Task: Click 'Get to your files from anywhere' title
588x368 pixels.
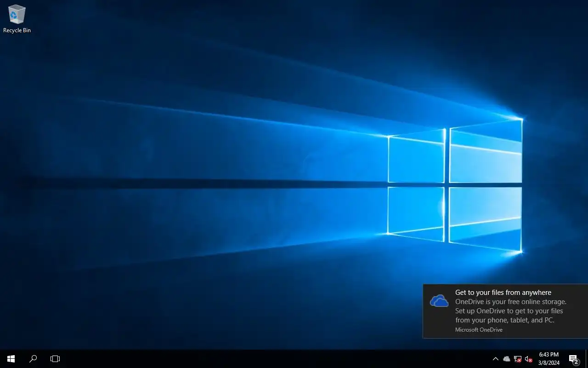Action: coord(503,293)
